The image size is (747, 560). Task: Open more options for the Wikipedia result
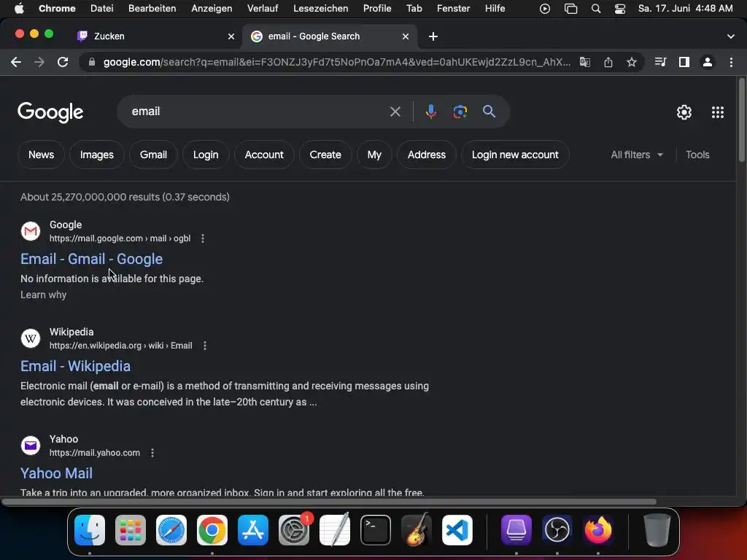pos(205,346)
